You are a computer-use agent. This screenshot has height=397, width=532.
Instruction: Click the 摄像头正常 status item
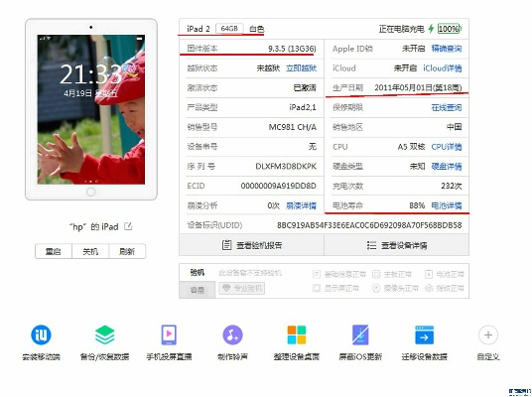[x=396, y=288]
